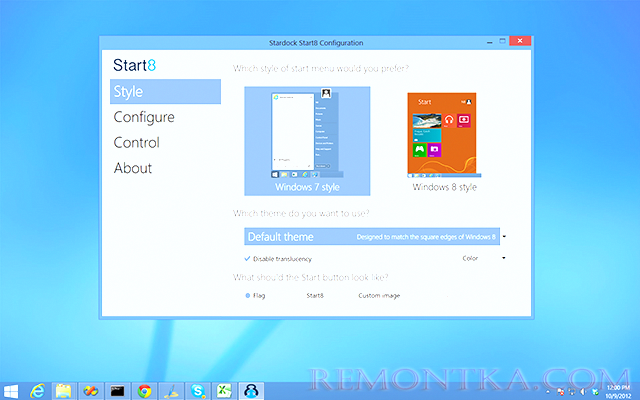The image size is (640, 400).
Task: Open Excel from the taskbar
Action: pyautogui.click(x=224, y=391)
